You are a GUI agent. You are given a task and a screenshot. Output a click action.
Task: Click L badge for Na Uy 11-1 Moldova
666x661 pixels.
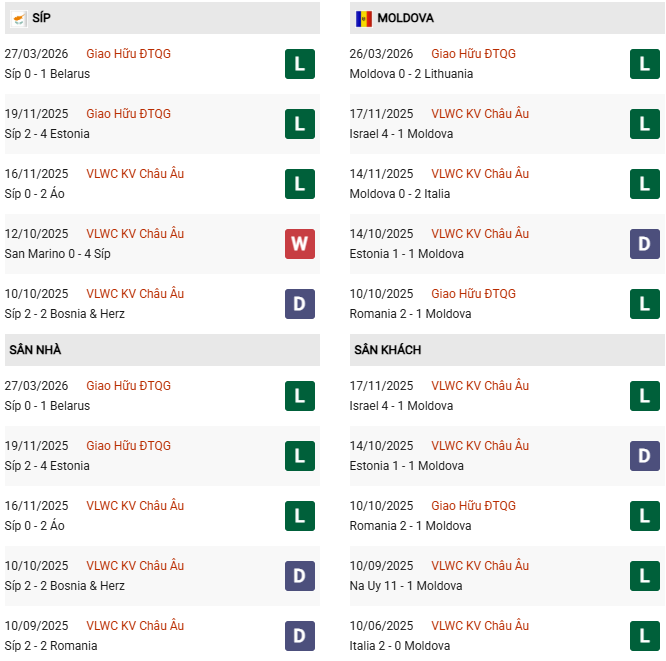tap(644, 575)
